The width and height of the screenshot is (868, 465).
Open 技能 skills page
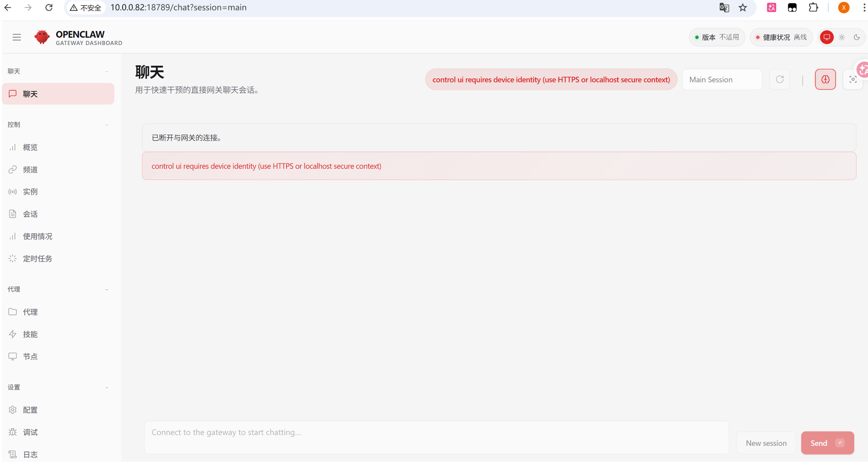(30, 334)
